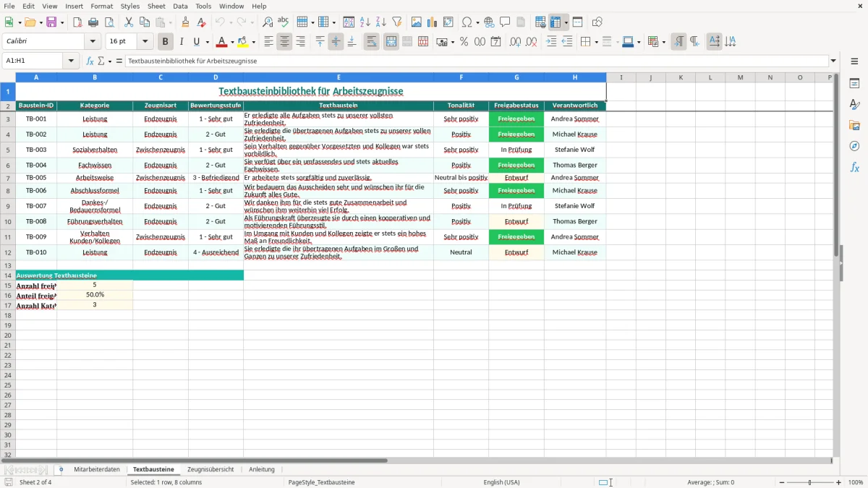The height and width of the screenshot is (488, 868).
Task: Toggle Italic formatting
Action: (x=181, y=42)
